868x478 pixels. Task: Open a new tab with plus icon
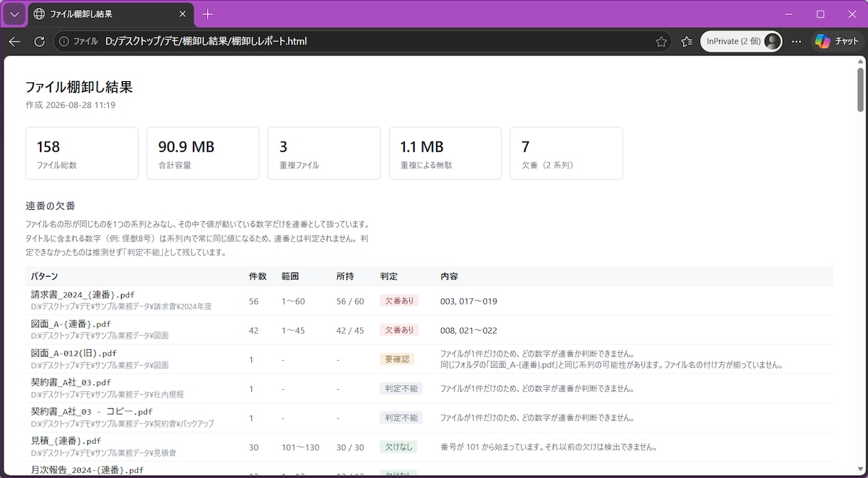tap(208, 14)
